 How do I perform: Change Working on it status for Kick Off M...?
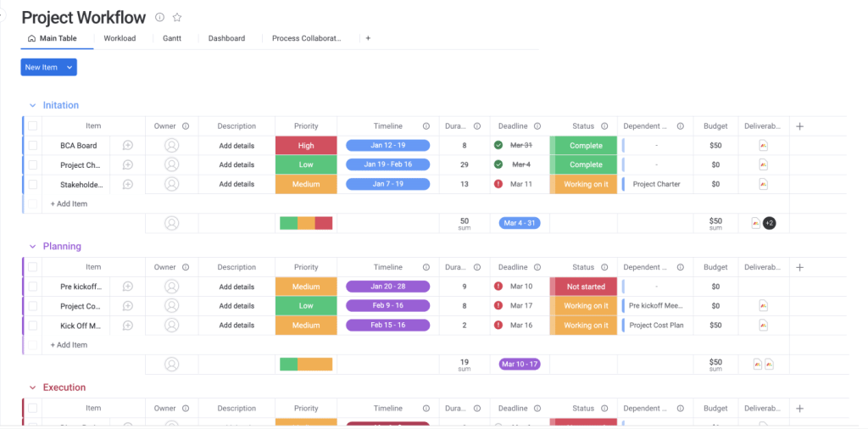point(583,326)
